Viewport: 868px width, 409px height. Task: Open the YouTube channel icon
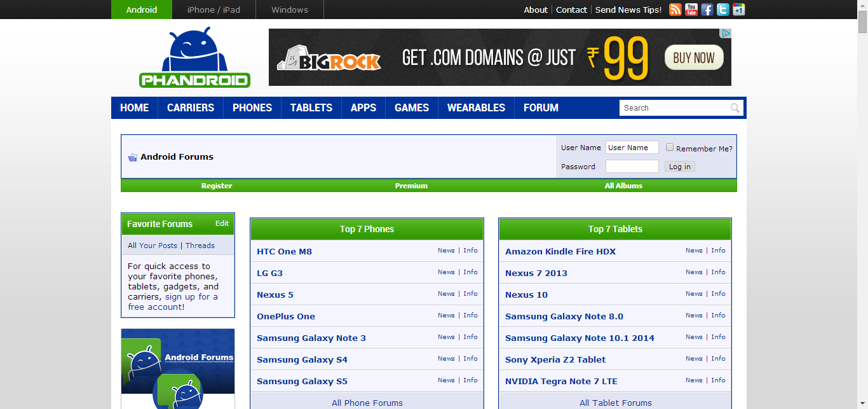tap(691, 10)
